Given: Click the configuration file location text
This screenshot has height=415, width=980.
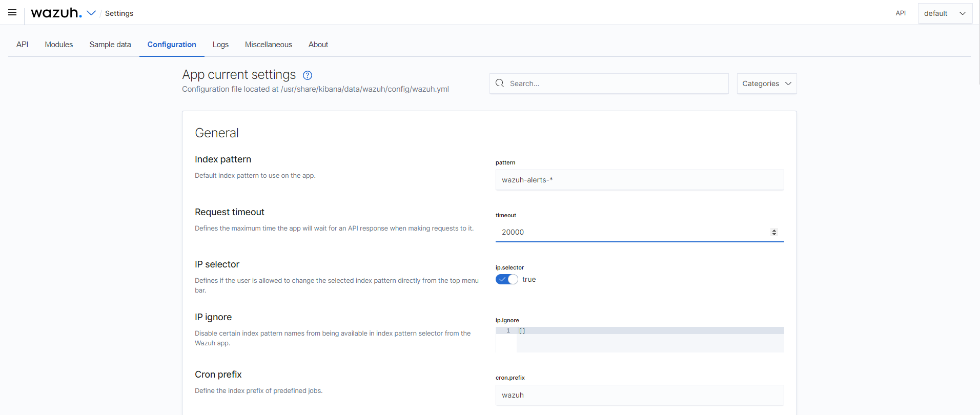Looking at the screenshot, I should [x=316, y=89].
